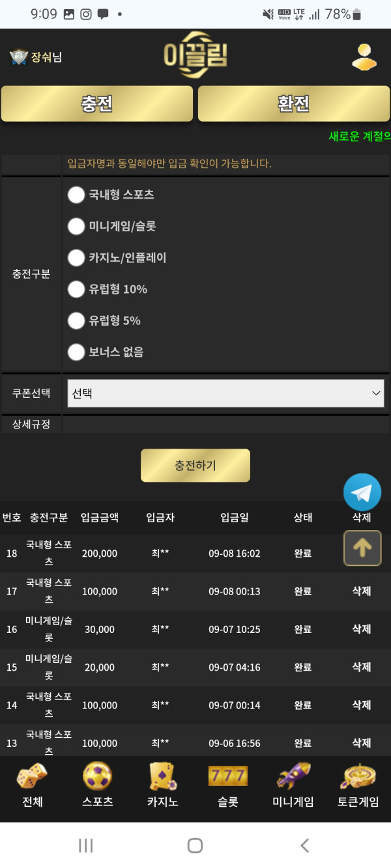
Task: Select the 유럽형 10% radio option
Action: (77, 289)
